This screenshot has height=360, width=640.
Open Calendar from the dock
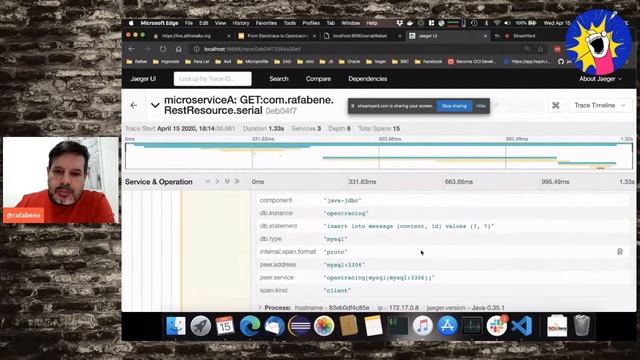click(x=225, y=326)
